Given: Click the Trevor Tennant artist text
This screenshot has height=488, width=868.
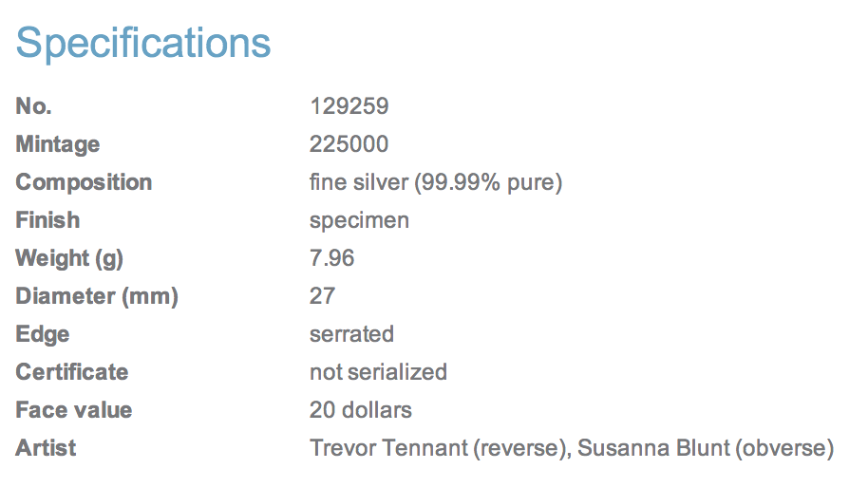Looking at the screenshot, I should click(x=388, y=448).
